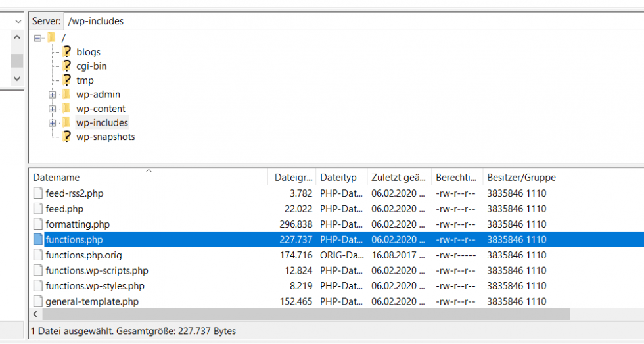The height and width of the screenshot is (344, 644).
Task: Click the root folder icon in tree
Action: coord(51,38)
